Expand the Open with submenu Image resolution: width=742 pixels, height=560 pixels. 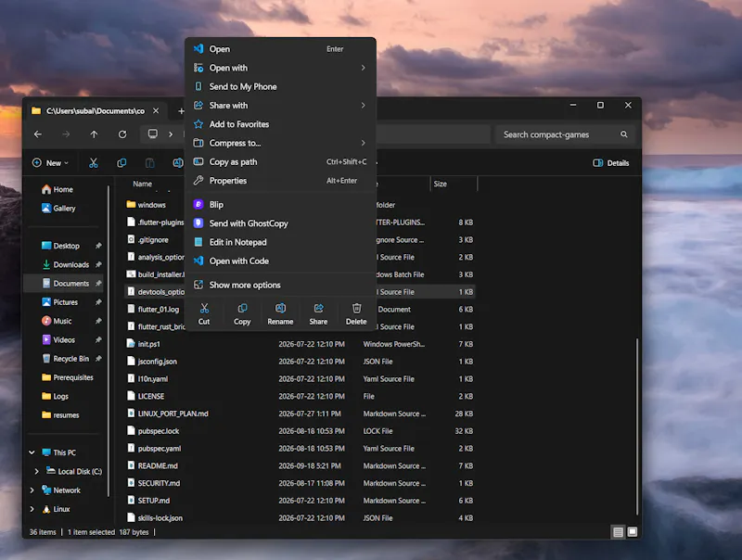280,68
